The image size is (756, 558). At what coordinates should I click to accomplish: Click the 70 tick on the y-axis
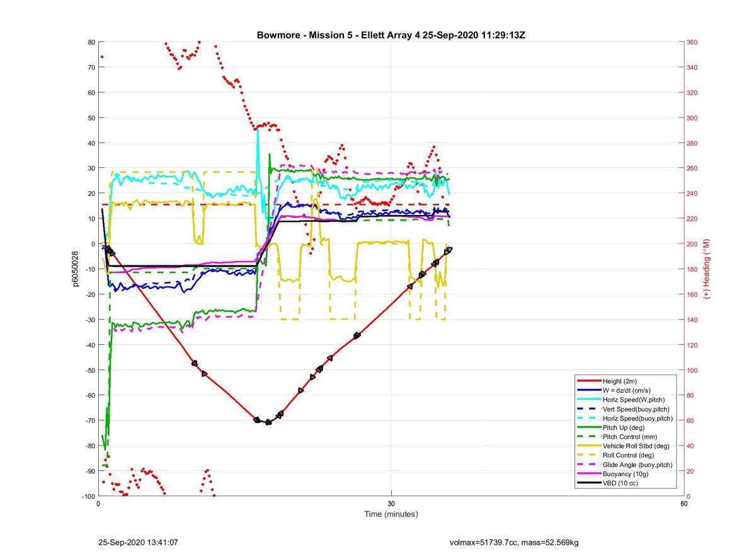point(91,67)
